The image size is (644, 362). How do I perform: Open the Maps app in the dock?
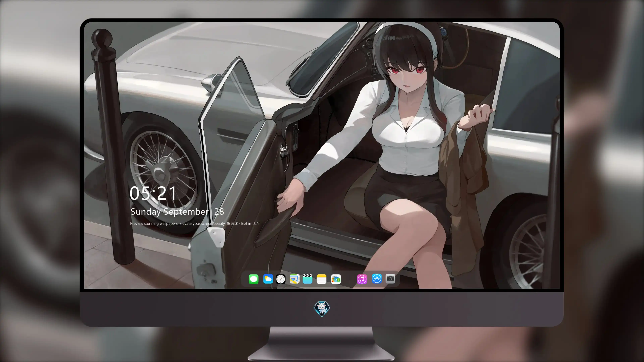[294, 279]
